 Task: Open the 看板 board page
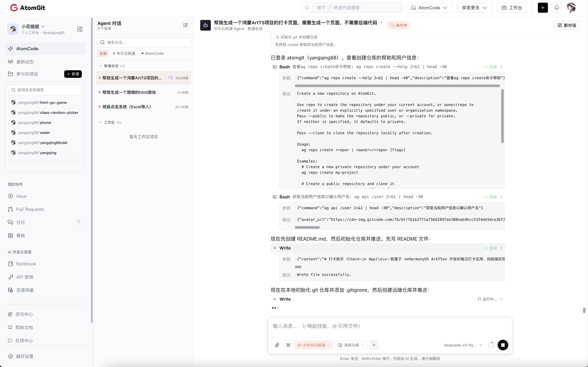[x=45, y=235]
